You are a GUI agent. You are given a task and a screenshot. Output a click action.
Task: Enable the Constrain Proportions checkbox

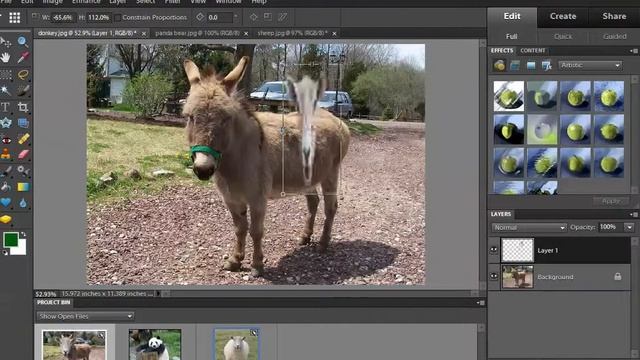tap(118, 18)
